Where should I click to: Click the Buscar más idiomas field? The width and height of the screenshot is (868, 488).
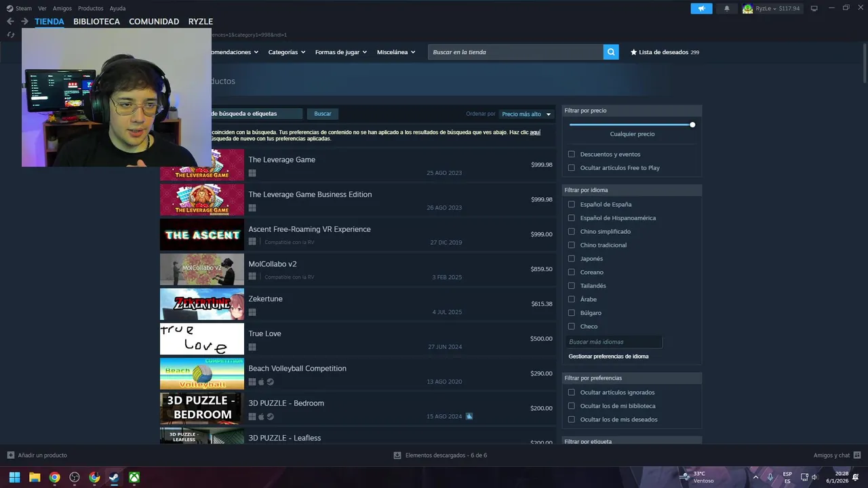pyautogui.click(x=614, y=342)
